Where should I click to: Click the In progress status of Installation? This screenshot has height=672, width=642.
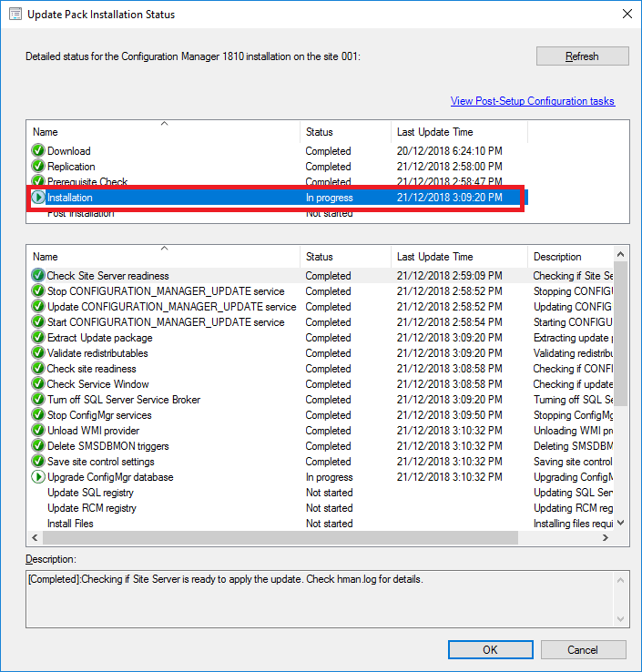329,198
